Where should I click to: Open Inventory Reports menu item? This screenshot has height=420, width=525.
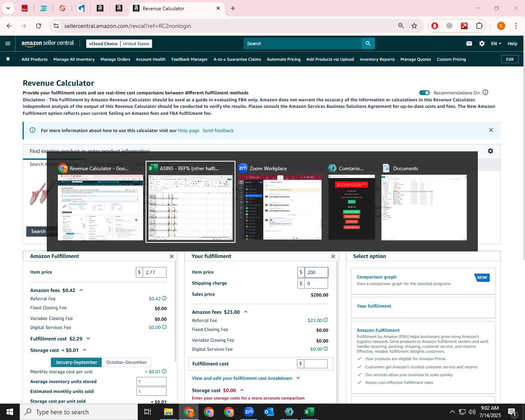pos(377,59)
